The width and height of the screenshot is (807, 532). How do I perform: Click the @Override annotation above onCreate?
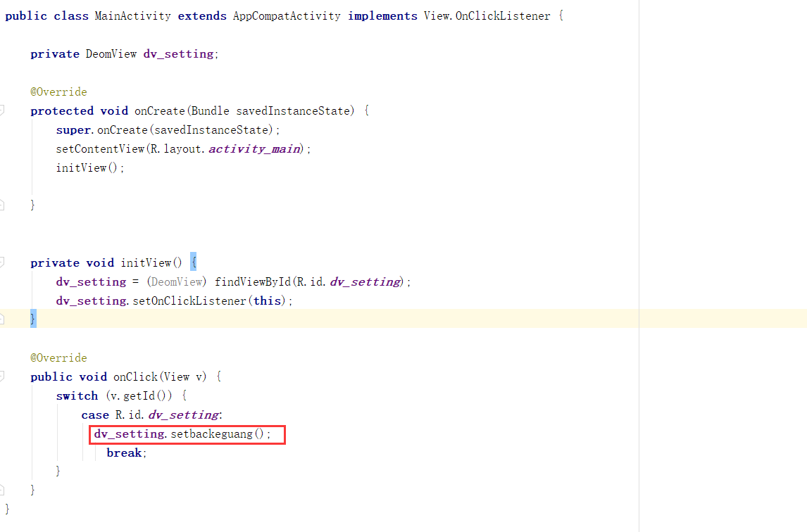pyautogui.click(x=58, y=91)
